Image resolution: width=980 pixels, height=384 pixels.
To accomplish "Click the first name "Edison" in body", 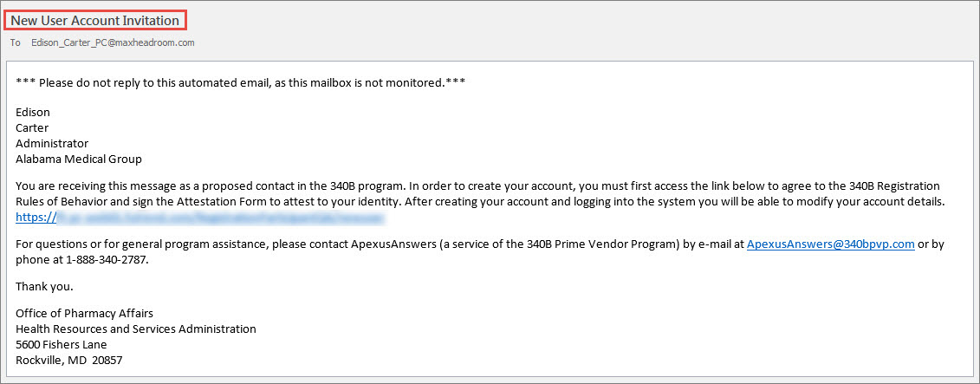I will [x=33, y=112].
